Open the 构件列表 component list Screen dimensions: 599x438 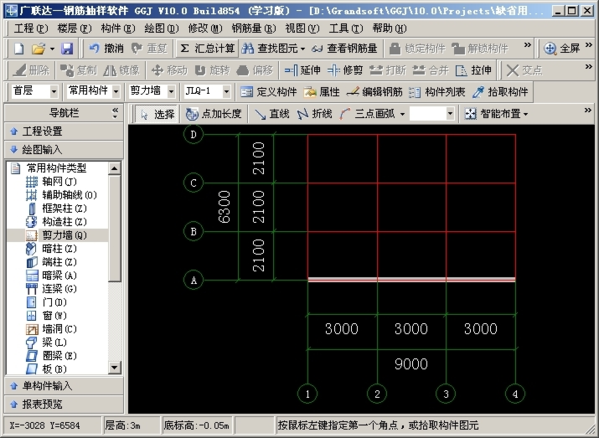(x=437, y=92)
